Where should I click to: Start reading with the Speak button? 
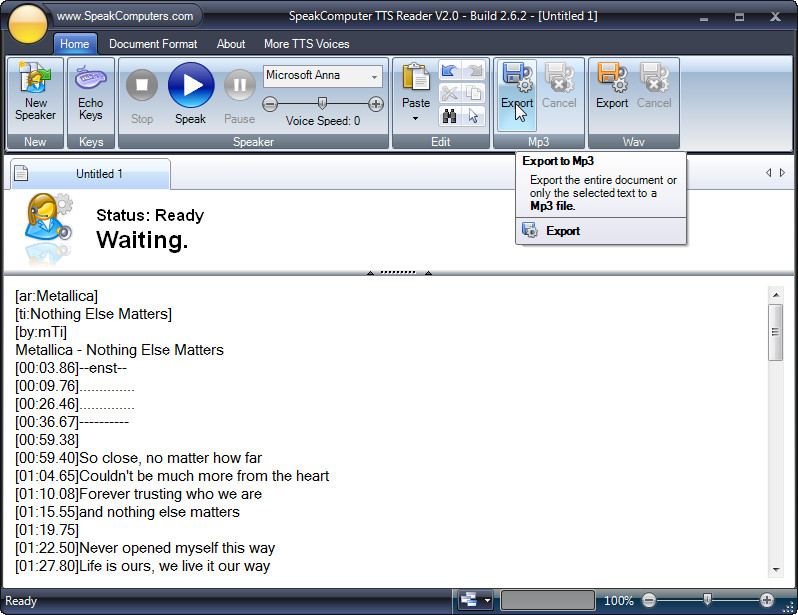coord(191,93)
